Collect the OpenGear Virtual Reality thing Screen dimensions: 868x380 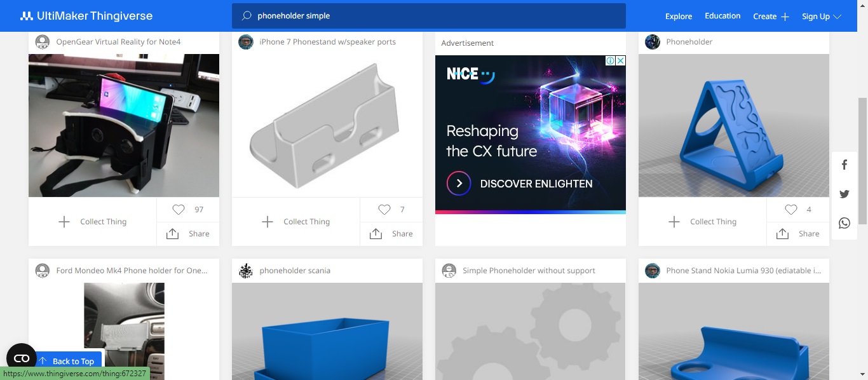pos(93,222)
